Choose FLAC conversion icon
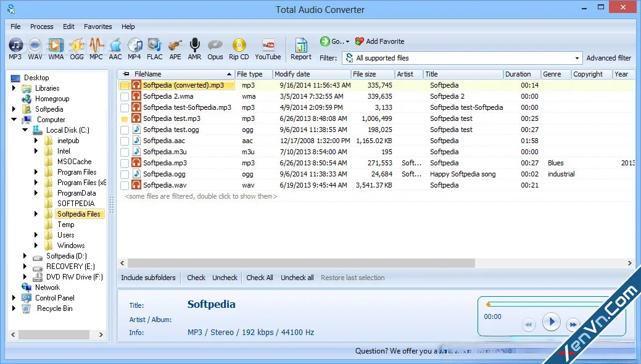This screenshot has width=641, height=364. click(154, 44)
